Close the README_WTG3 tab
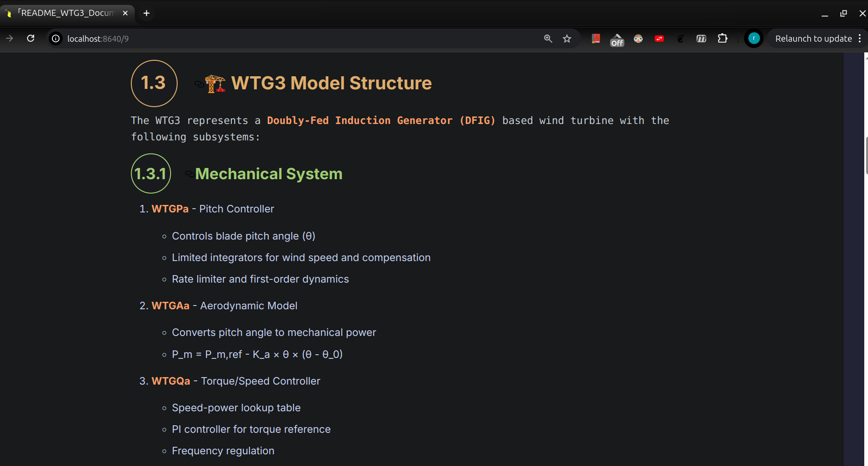Image resolution: width=868 pixels, height=466 pixels. click(x=125, y=13)
